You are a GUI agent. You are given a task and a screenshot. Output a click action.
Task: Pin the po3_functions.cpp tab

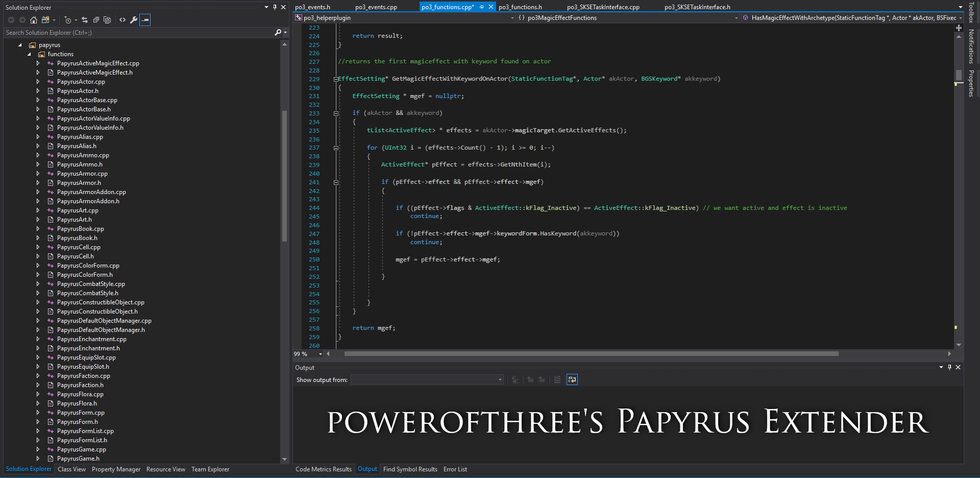[x=481, y=7]
